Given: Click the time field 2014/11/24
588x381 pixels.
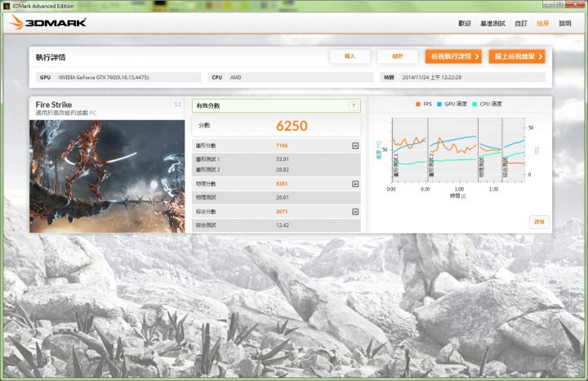Looking at the screenshot, I should pyautogui.click(x=463, y=78).
